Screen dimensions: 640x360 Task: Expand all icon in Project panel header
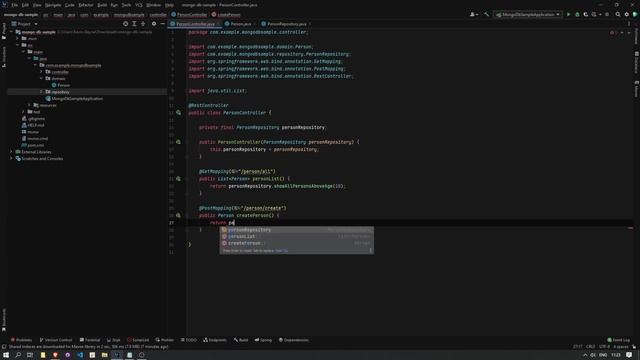(x=134, y=24)
